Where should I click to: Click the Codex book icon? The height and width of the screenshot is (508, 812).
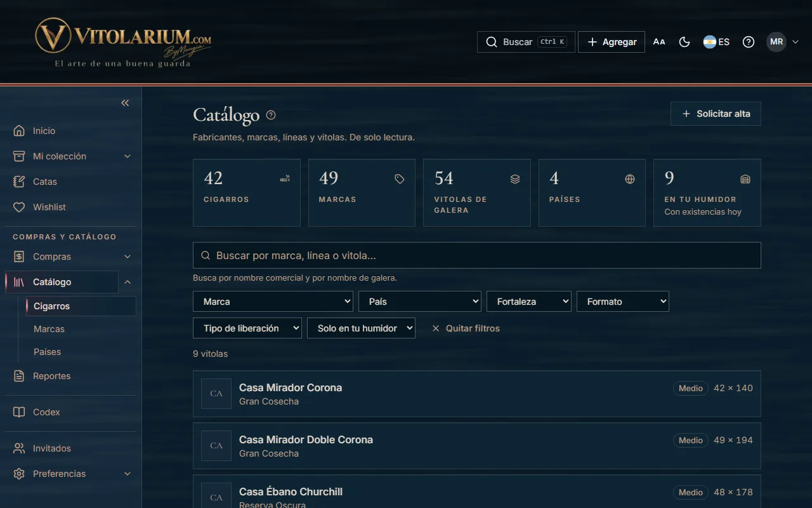[19, 412]
